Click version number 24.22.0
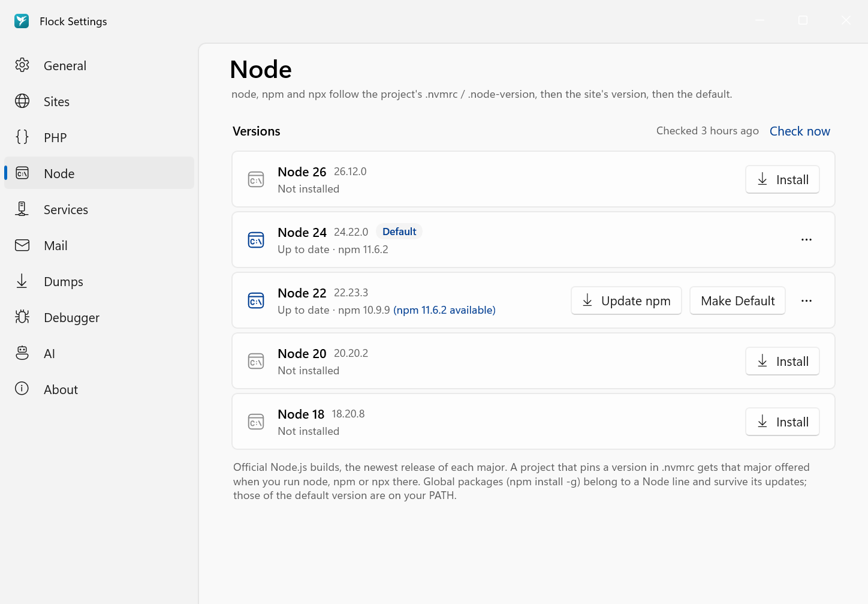This screenshot has height=604, width=868. click(x=351, y=232)
